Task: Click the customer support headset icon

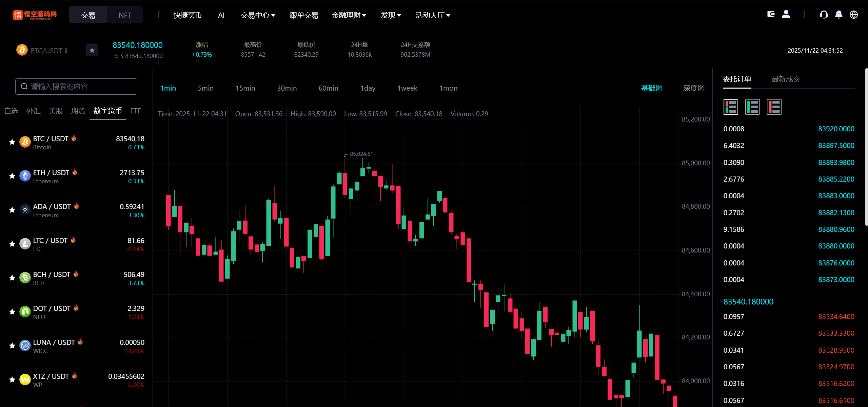Action: click(x=824, y=15)
